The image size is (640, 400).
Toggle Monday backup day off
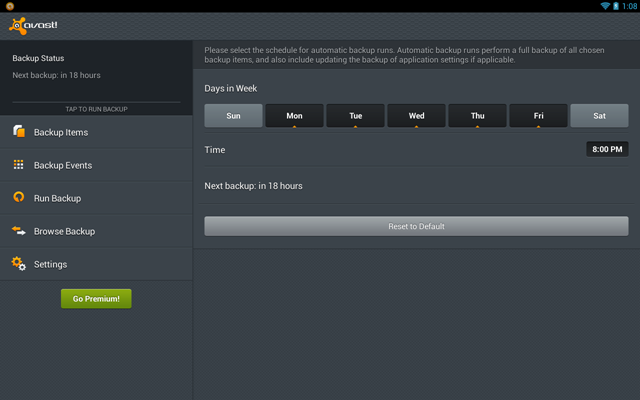tap(294, 116)
